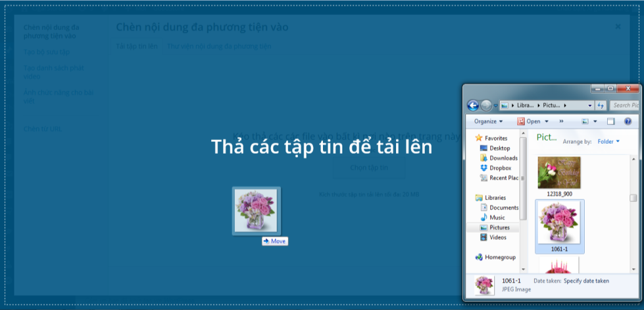Click navigation pane scrollbar down arrow

click(x=523, y=269)
